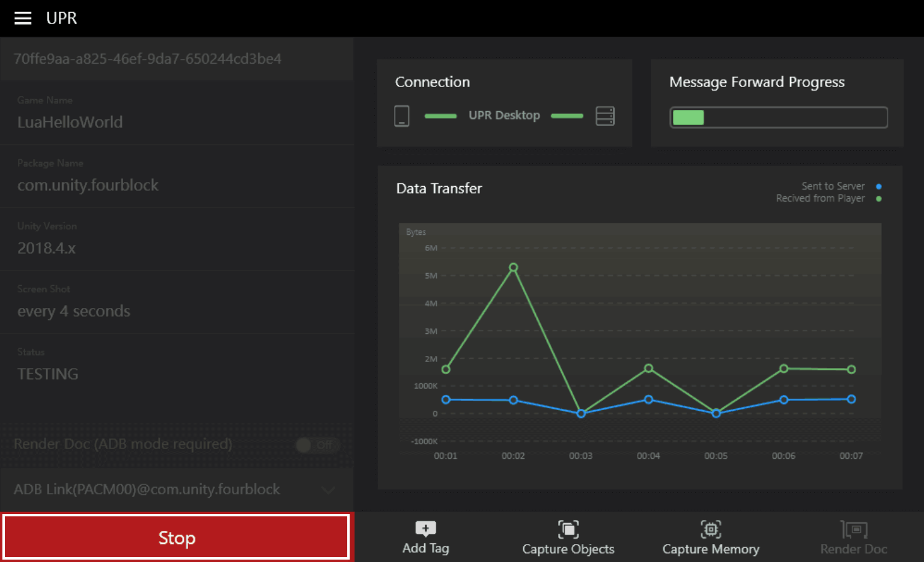
Task: Toggle Recived from Player legend dot
Action: tap(878, 199)
